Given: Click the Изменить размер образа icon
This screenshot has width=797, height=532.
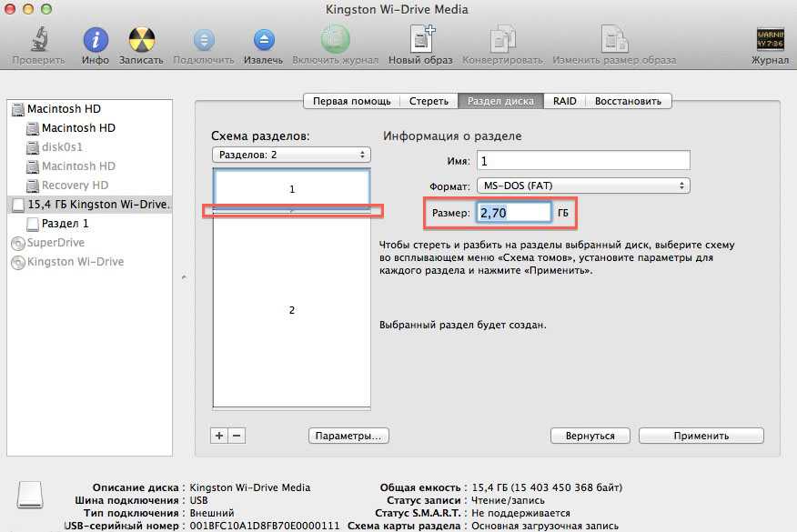Looking at the screenshot, I should click(x=614, y=38).
